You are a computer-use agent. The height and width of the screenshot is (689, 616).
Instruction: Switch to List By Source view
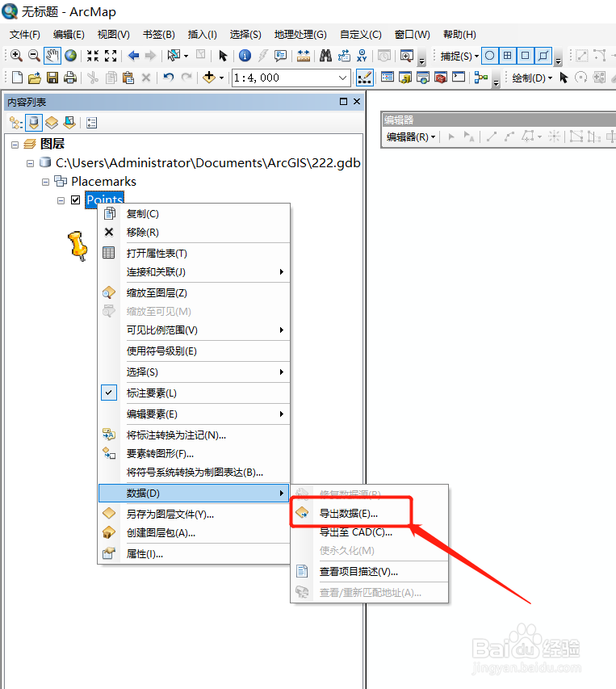pos(34,123)
